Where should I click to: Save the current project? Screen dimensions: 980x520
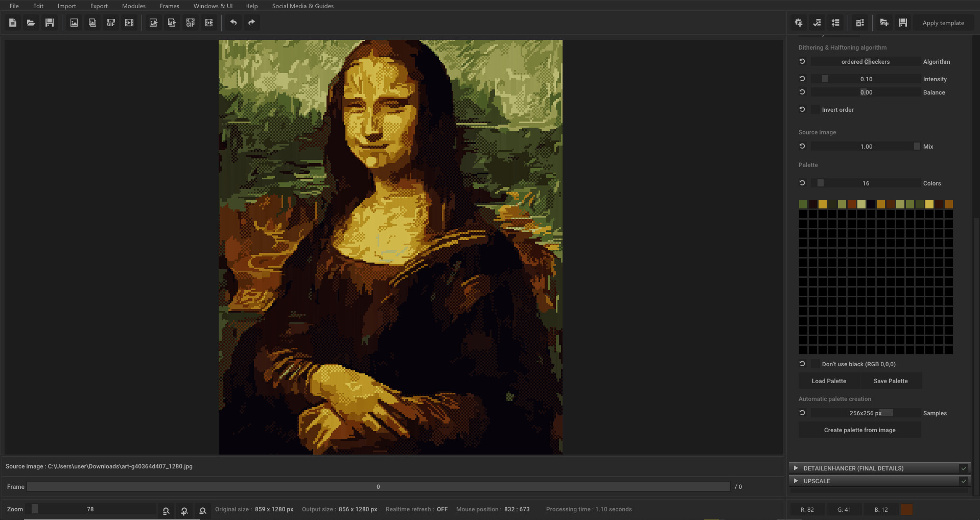point(50,22)
